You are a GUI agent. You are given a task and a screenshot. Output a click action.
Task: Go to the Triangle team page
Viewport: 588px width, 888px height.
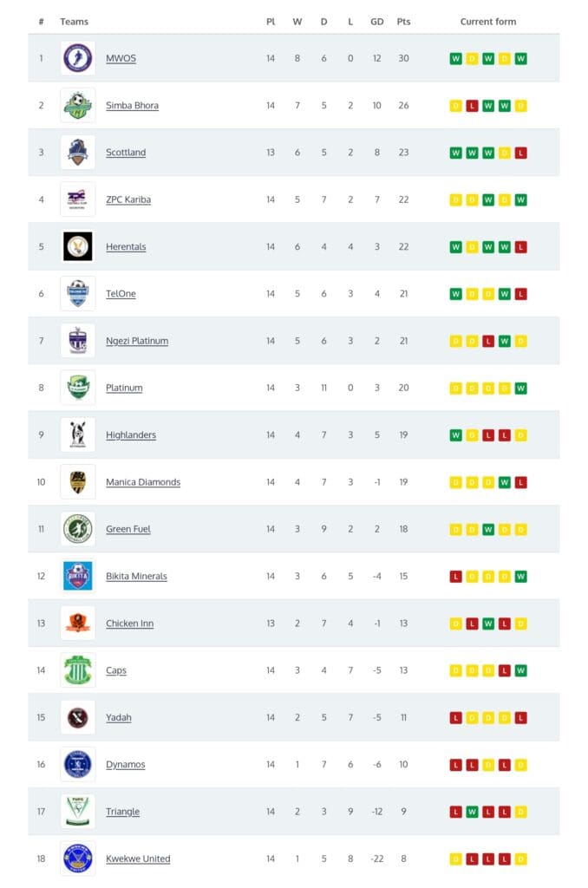[122, 812]
